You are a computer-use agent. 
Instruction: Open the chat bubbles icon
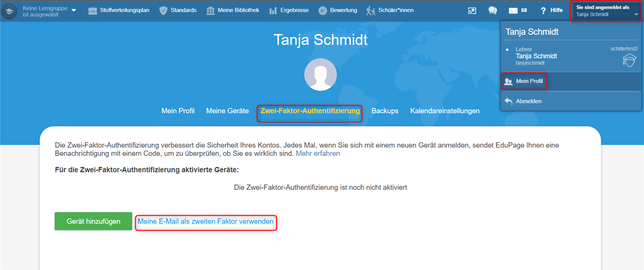coord(493,11)
